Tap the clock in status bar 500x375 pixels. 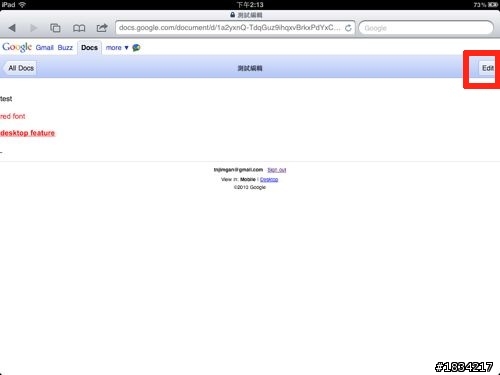[250, 5]
